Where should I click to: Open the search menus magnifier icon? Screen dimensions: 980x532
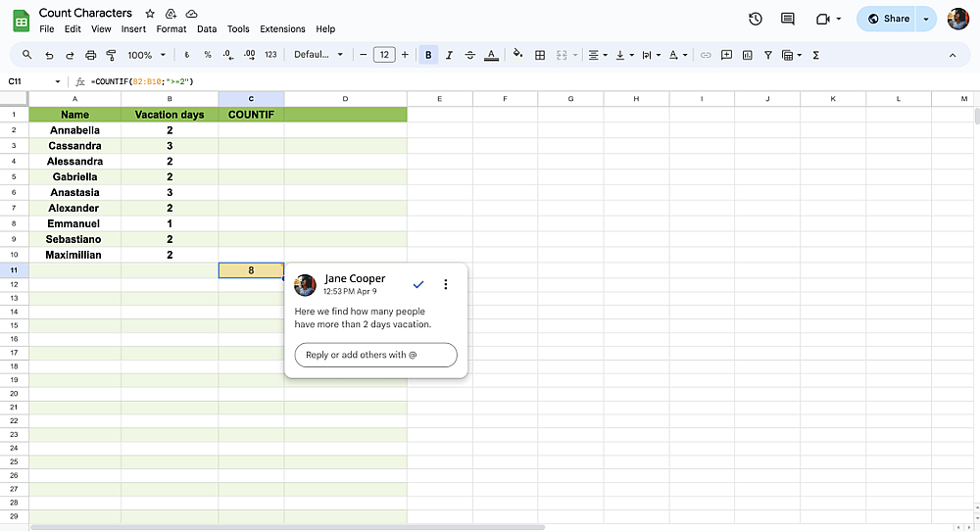pyautogui.click(x=26, y=55)
